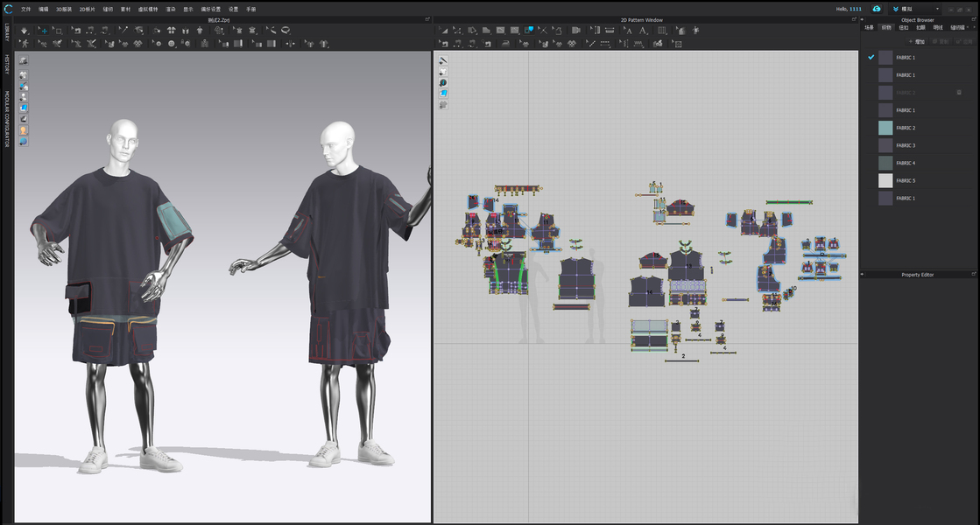Screen dimensions: 980x525
Task: Open the 虚拟模特 menu
Action: tap(148, 10)
